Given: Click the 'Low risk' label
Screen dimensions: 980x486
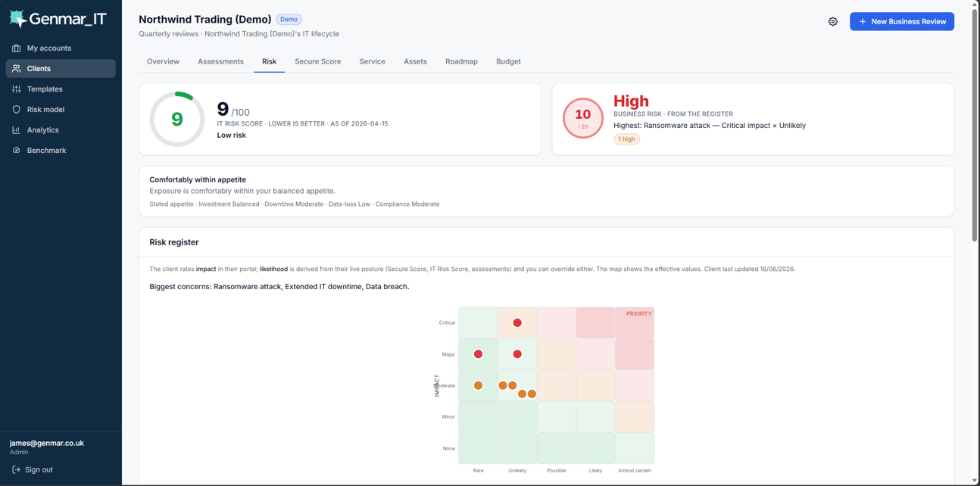Looking at the screenshot, I should click(x=231, y=136).
